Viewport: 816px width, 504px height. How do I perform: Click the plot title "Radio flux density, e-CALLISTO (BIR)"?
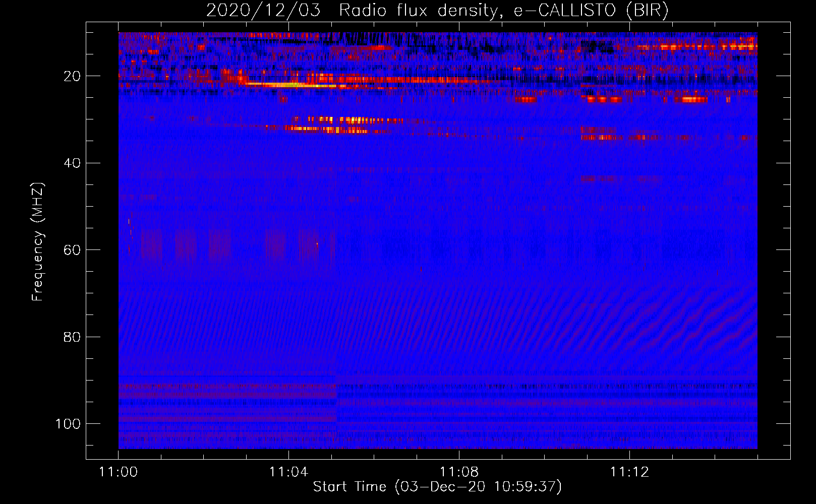(x=503, y=11)
